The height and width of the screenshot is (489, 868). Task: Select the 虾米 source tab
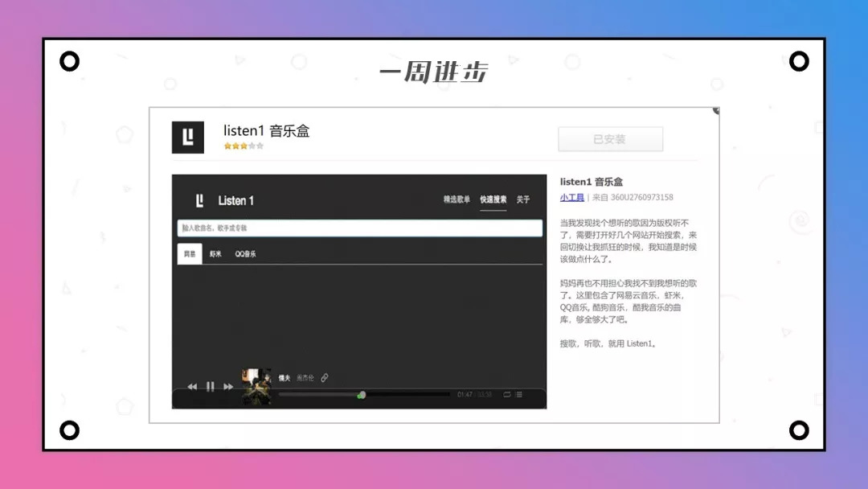pyautogui.click(x=215, y=253)
